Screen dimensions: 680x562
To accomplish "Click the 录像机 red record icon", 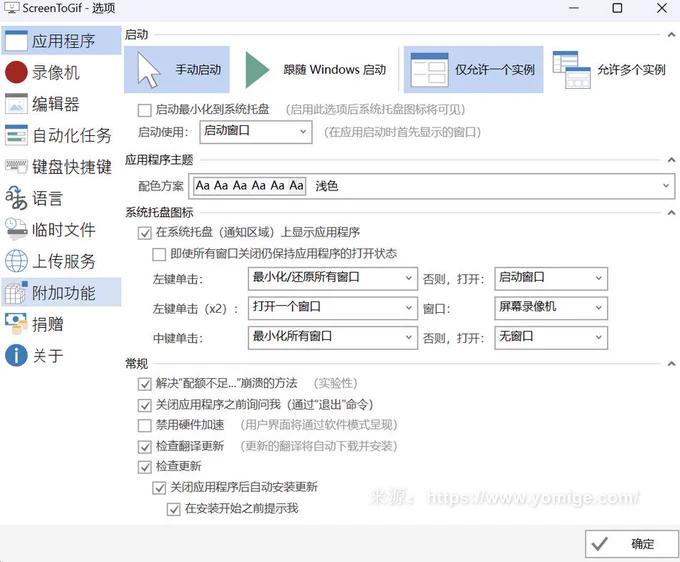I will [16, 72].
